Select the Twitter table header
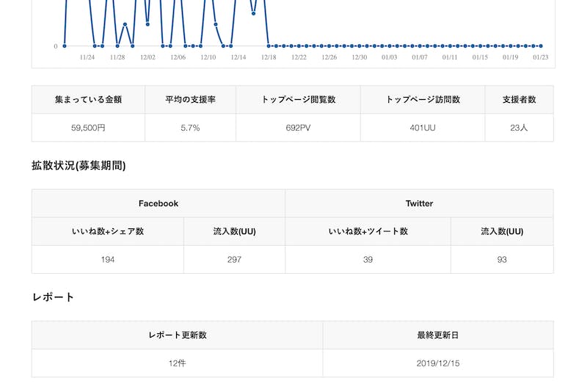 click(419, 203)
